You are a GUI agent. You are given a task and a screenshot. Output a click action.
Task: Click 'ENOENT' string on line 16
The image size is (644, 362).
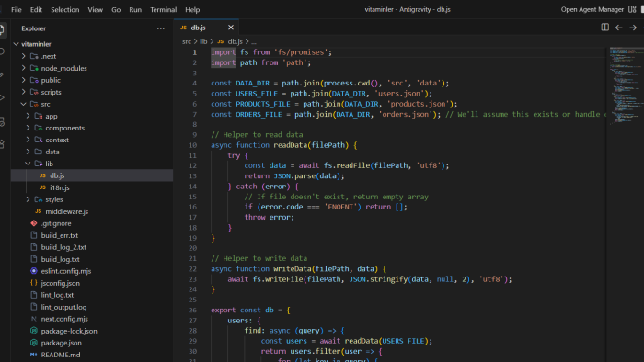click(340, 207)
